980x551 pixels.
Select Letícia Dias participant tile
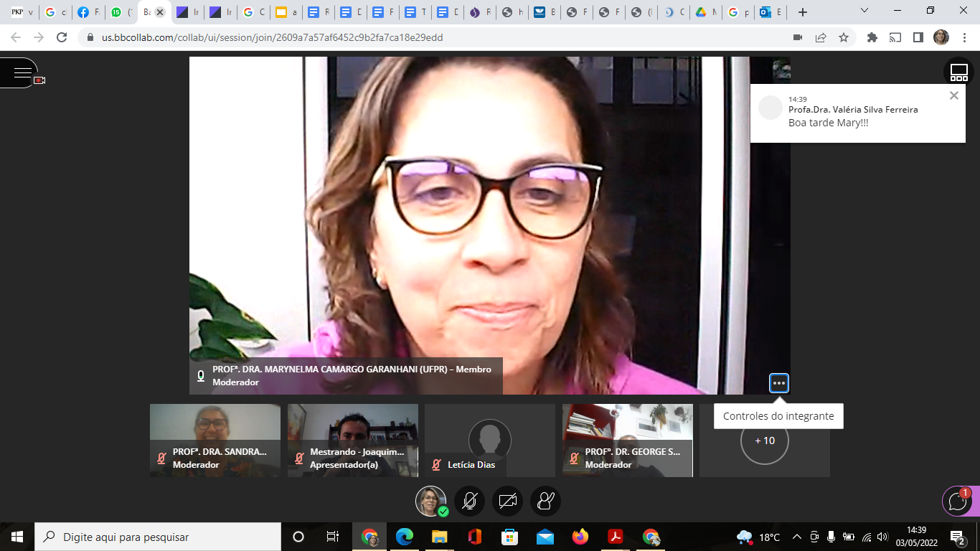[490, 441]
